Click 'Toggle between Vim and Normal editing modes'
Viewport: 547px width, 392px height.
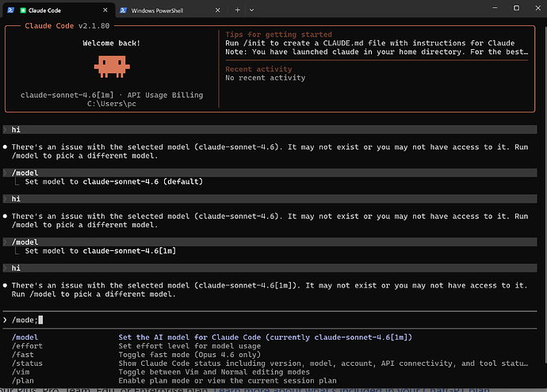click(x=214, y=372)
